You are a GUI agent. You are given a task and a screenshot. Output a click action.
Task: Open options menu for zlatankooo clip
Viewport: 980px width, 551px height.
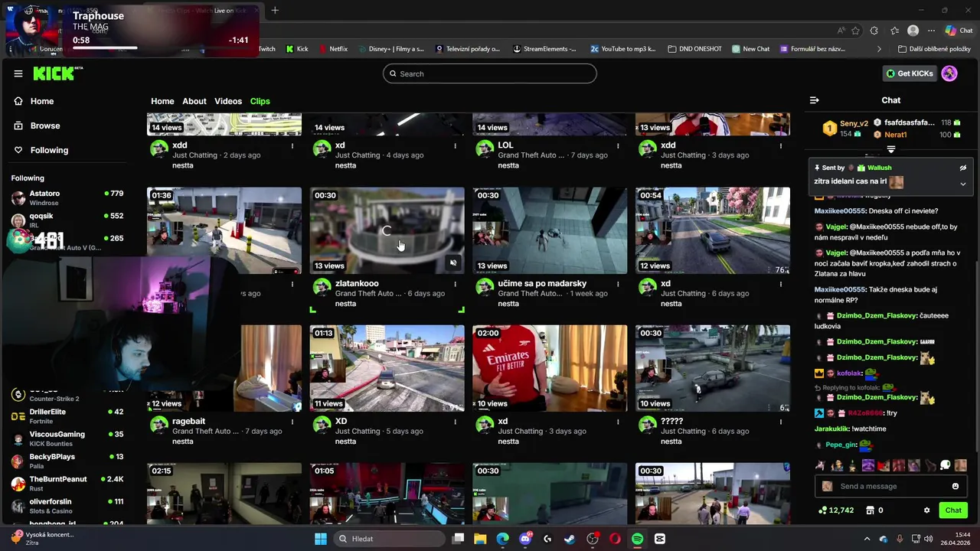pyautogui.click(x=455, y=284)
